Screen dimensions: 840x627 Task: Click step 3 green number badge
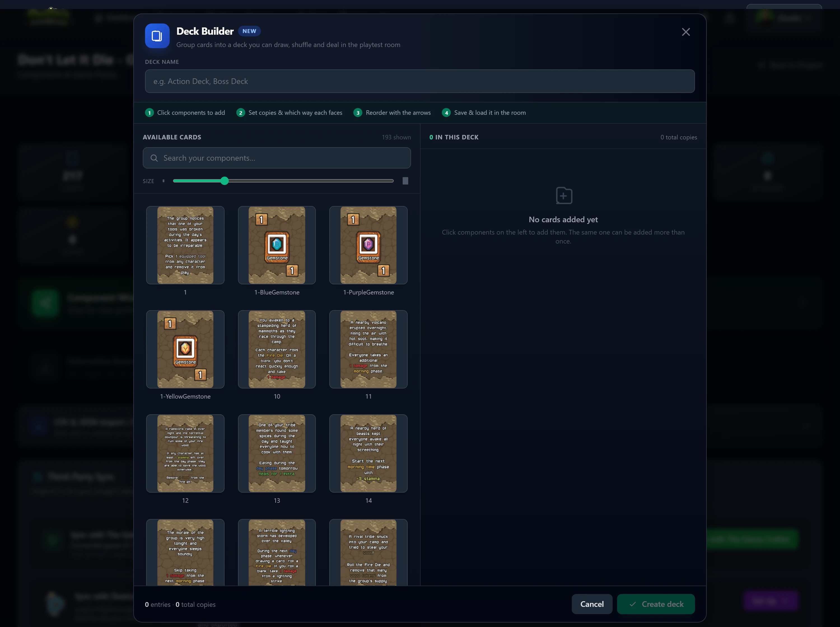pyautogui.click(x=358, y=113)
